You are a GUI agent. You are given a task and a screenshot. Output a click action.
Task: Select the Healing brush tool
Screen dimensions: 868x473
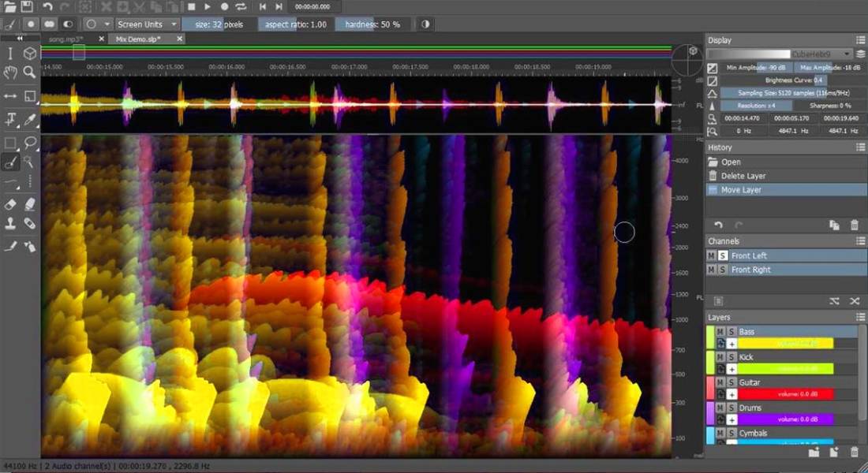click(x=28, y=223)
